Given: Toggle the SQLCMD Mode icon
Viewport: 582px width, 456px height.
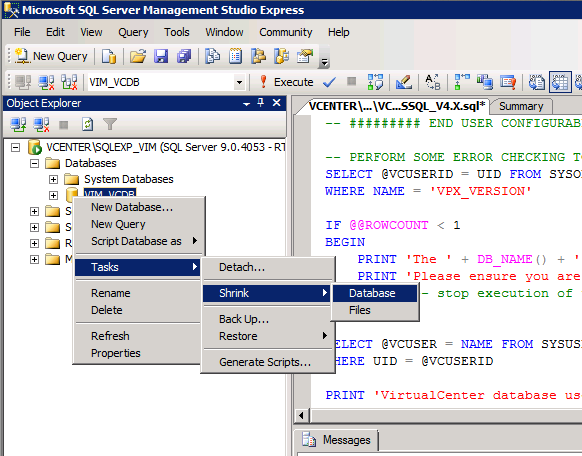Looking at the screenshot, I should pyautogui.click(x=508, y=82).
